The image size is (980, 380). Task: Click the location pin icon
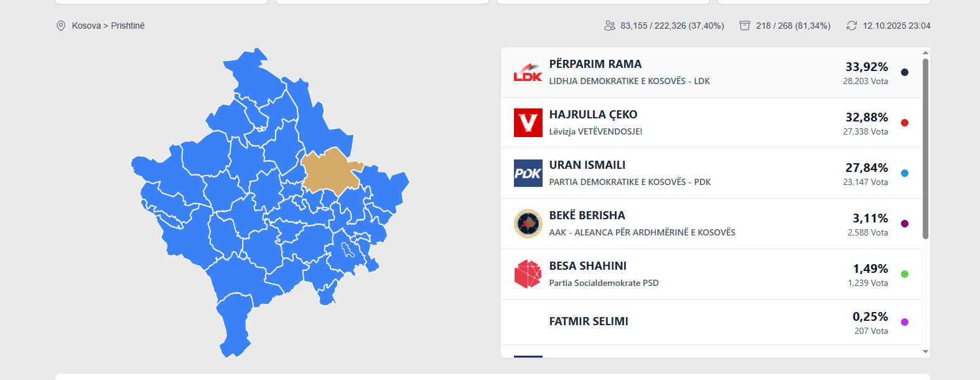61,26
